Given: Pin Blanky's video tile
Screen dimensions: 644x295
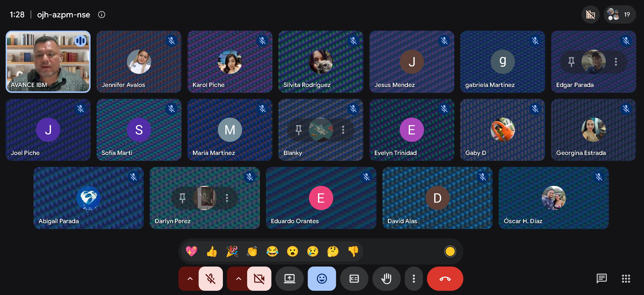Looking at the screenshot, I should 298,130.
